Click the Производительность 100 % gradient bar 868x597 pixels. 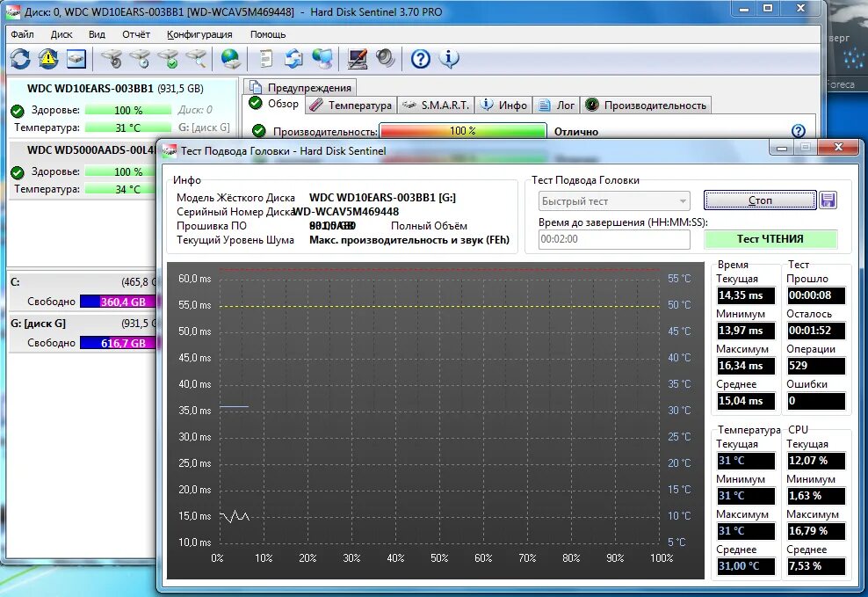click(x=463, y=131)
